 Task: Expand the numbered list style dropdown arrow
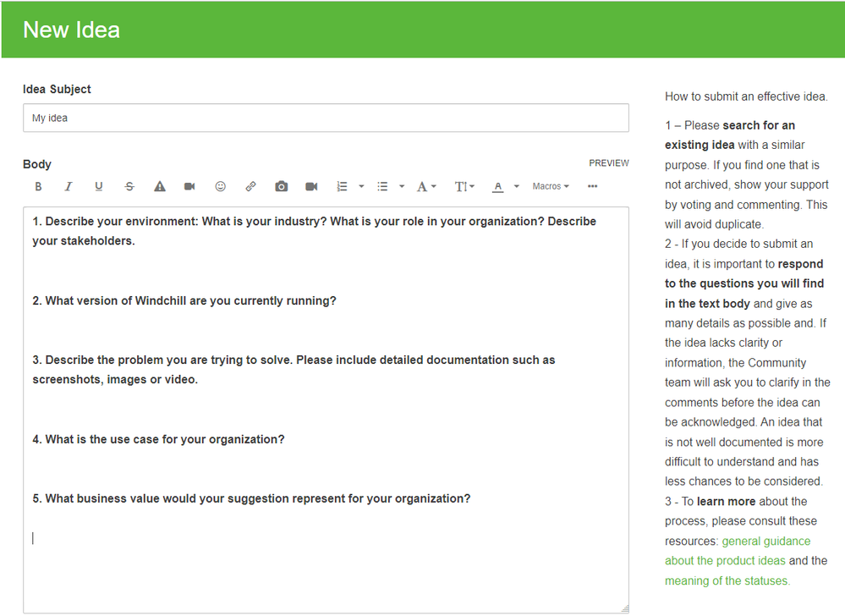(362, 186)
